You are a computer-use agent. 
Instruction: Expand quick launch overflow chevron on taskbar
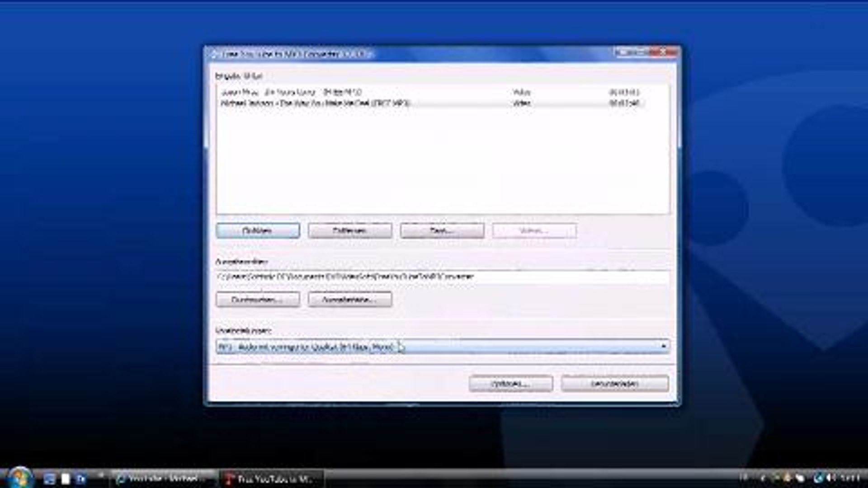(x=101, y=475)
